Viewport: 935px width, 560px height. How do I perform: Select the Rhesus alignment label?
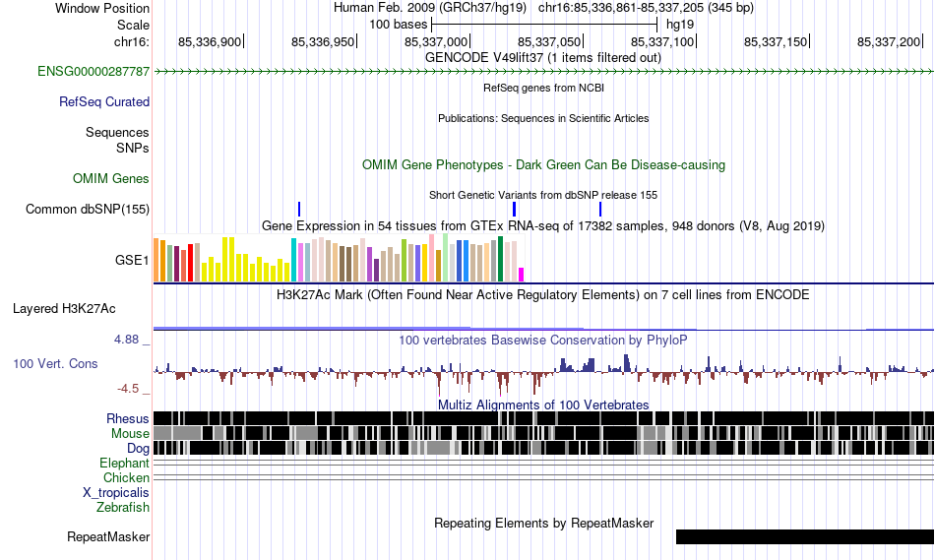[x=128, y=418]
